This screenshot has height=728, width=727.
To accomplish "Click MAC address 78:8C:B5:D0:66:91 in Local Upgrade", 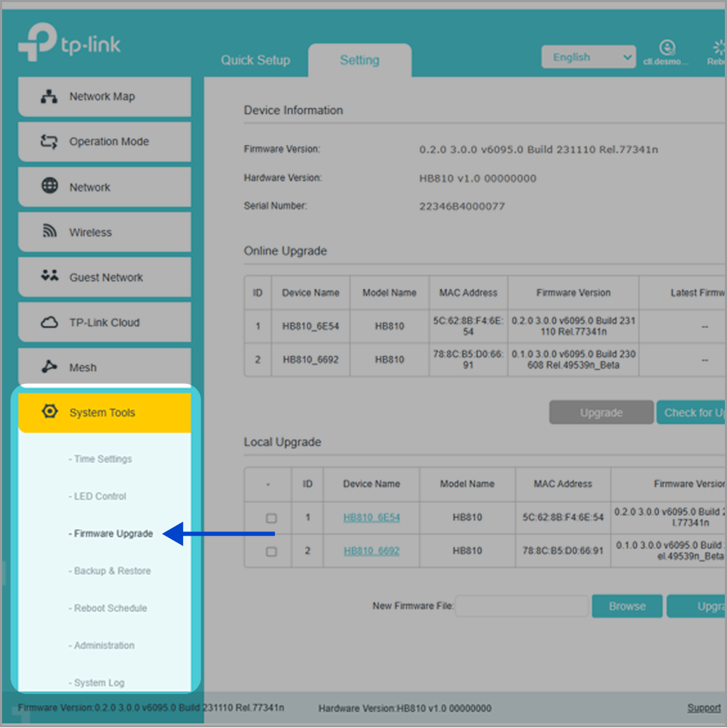I will point(562,551).
